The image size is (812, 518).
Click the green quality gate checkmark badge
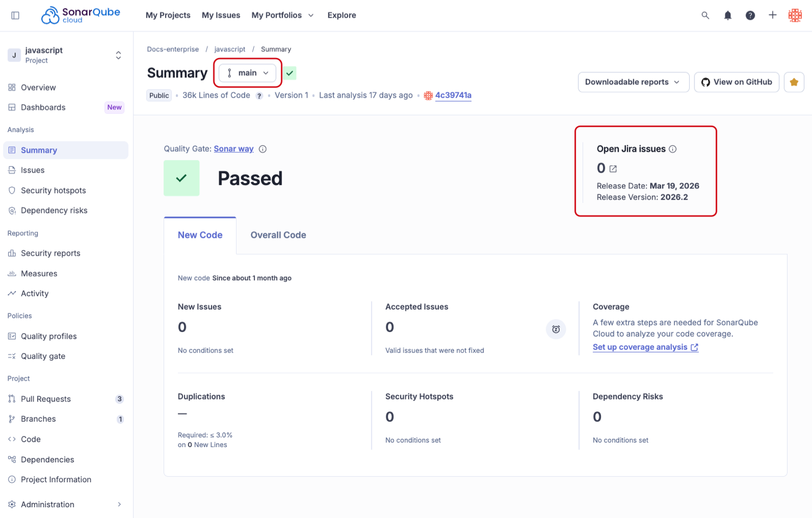(x=290, y=73)
